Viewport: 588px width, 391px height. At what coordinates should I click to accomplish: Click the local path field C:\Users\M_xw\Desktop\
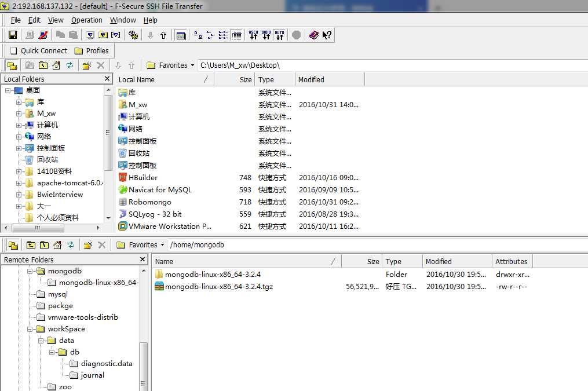point(393,65)
